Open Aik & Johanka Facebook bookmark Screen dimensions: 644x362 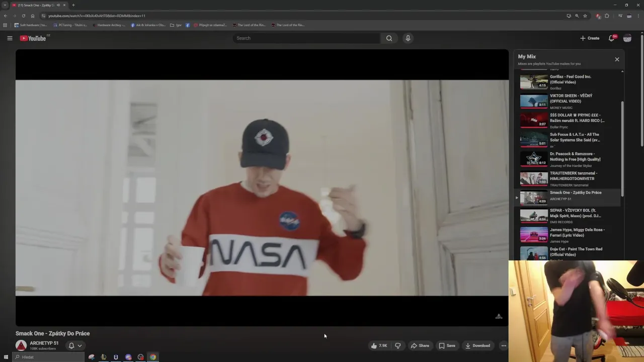point(148,25)
